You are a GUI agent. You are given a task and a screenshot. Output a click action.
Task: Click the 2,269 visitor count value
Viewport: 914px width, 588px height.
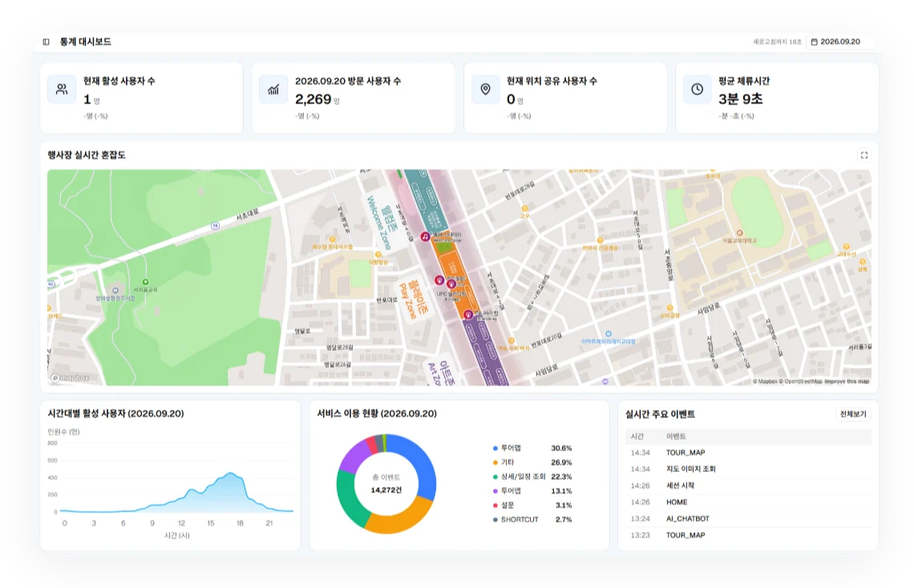[313, 99]
